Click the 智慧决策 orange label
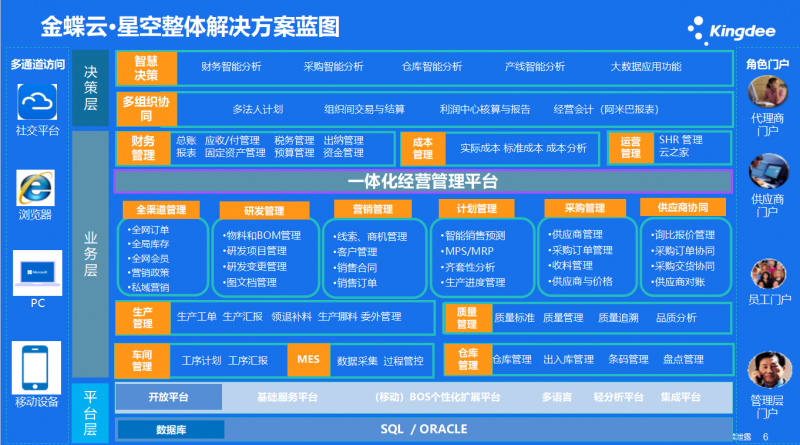 146,68
